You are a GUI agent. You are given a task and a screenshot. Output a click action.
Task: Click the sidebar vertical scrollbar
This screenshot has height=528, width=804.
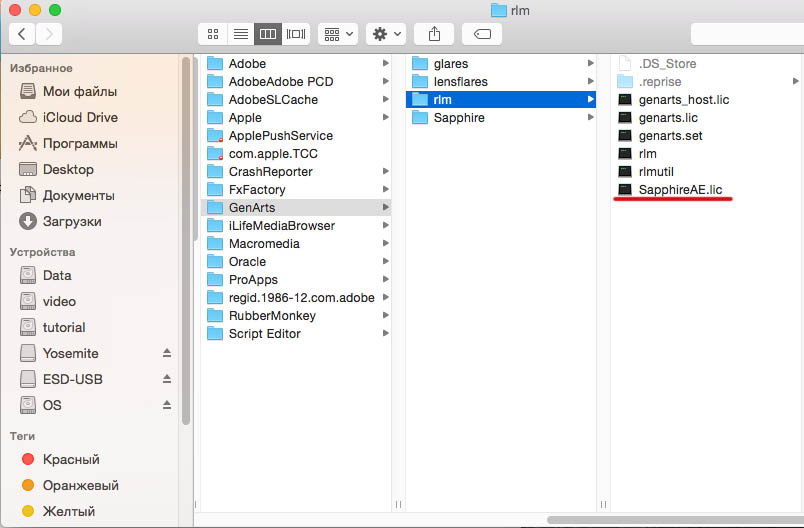[186, 241]
